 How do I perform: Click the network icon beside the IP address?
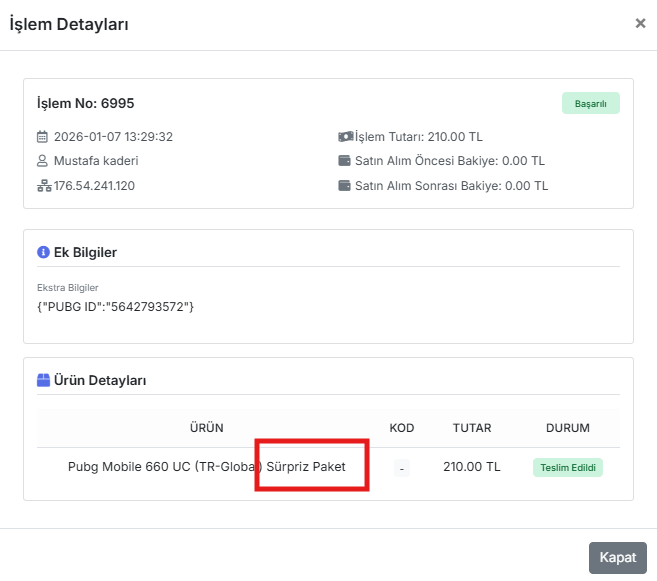click(44, 186)
